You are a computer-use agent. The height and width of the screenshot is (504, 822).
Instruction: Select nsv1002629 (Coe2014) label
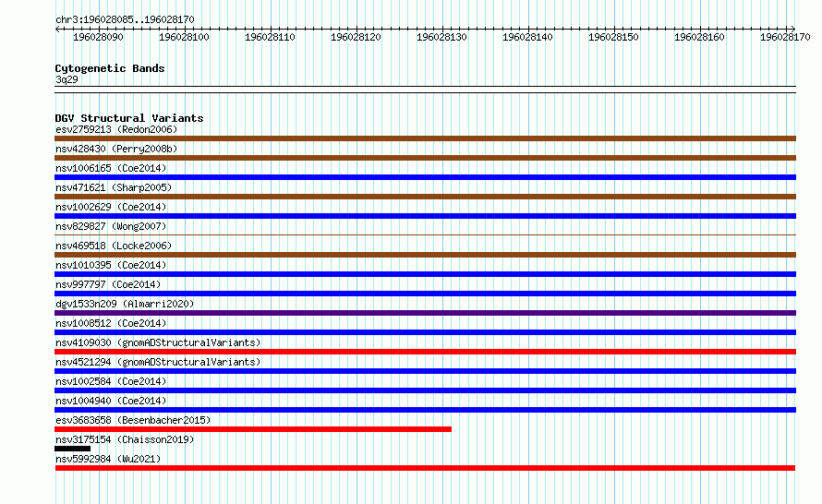click(x=111, y=207)
